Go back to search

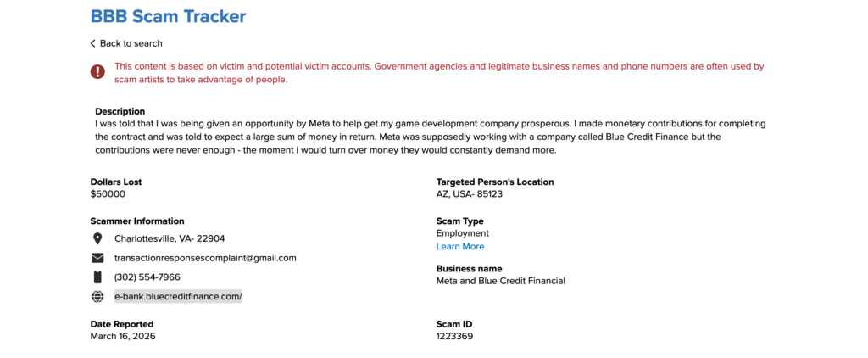coord(131,43)
